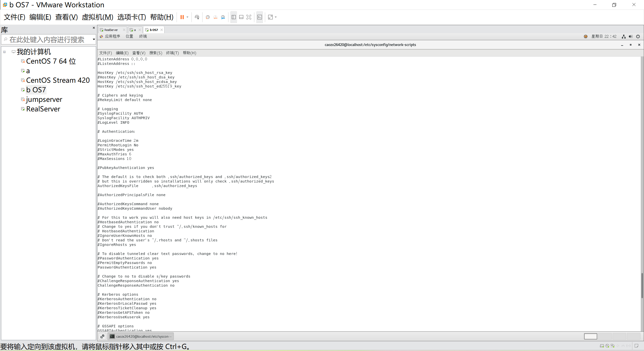This screenshot has height=351, width=644.
Task: Click the terminal window vertical scrollbar
Action: 642,285
